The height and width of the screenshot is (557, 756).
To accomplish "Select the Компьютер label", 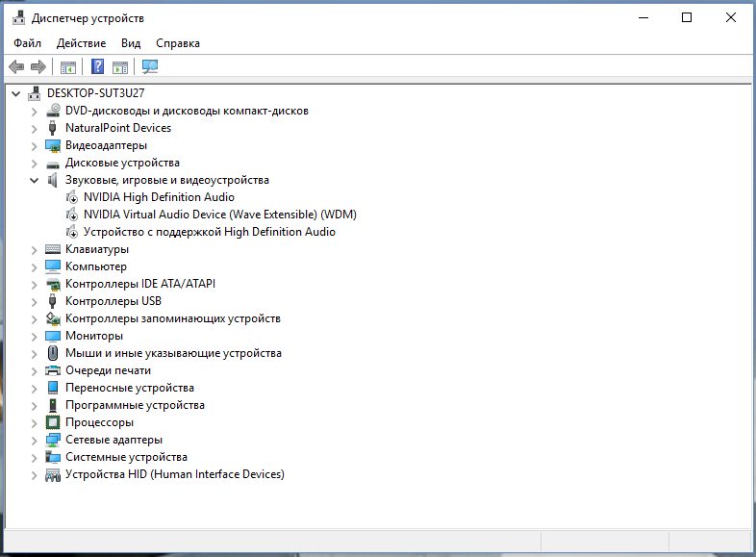I will coord(96,266).
